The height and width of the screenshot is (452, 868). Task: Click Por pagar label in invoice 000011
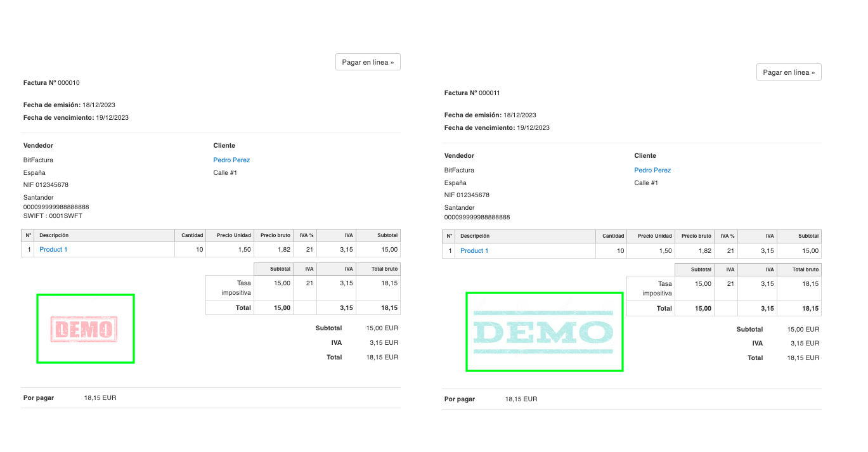click(x=460, y=399)
